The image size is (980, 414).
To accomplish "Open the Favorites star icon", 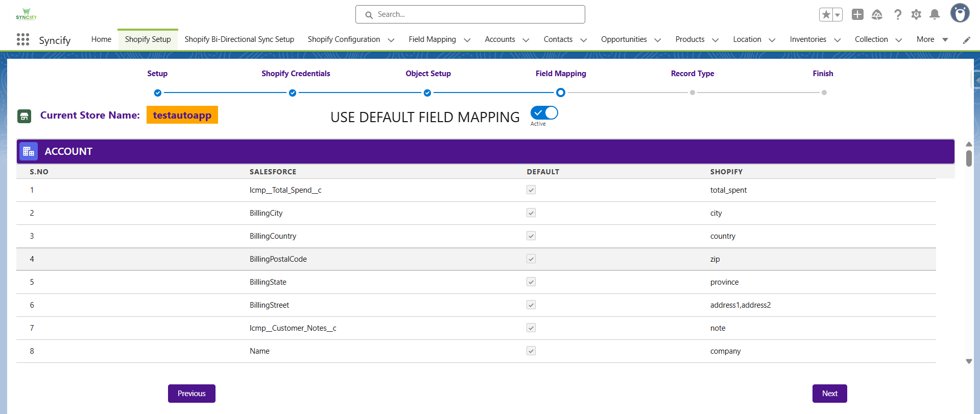I will point(826,14).
